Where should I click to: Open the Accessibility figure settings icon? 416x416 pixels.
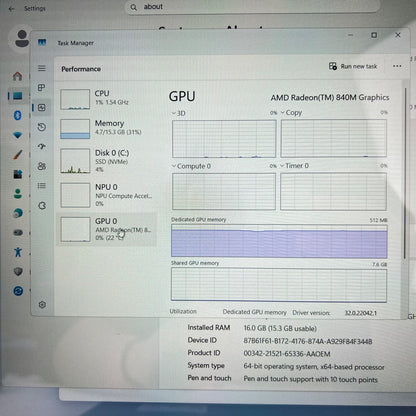pos(18,252)
